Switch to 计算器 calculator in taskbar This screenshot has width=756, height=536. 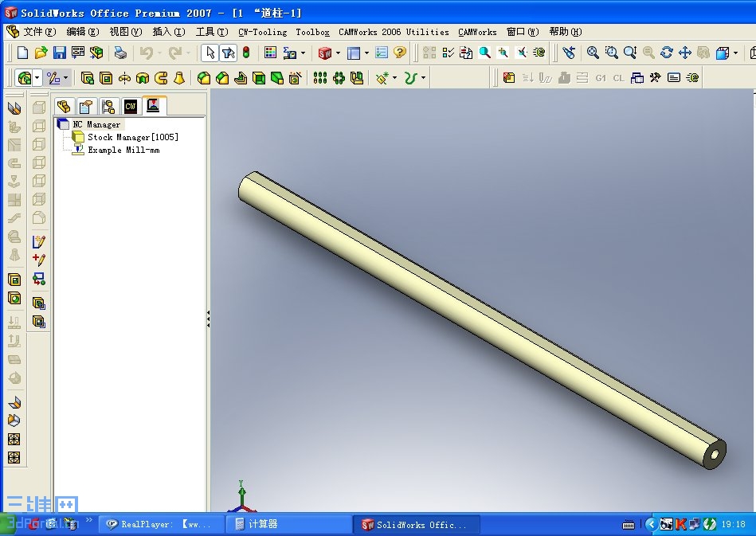pos(289,524)
